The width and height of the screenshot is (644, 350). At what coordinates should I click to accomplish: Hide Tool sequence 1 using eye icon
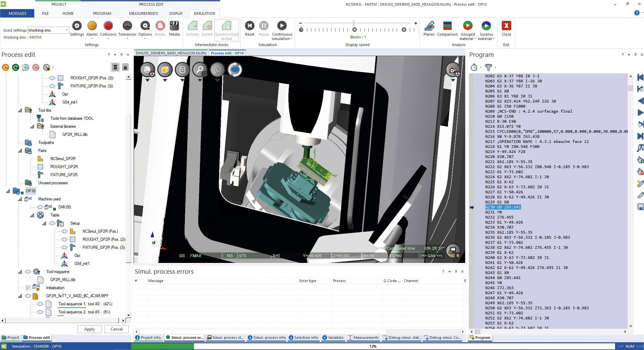click(40, 304)
